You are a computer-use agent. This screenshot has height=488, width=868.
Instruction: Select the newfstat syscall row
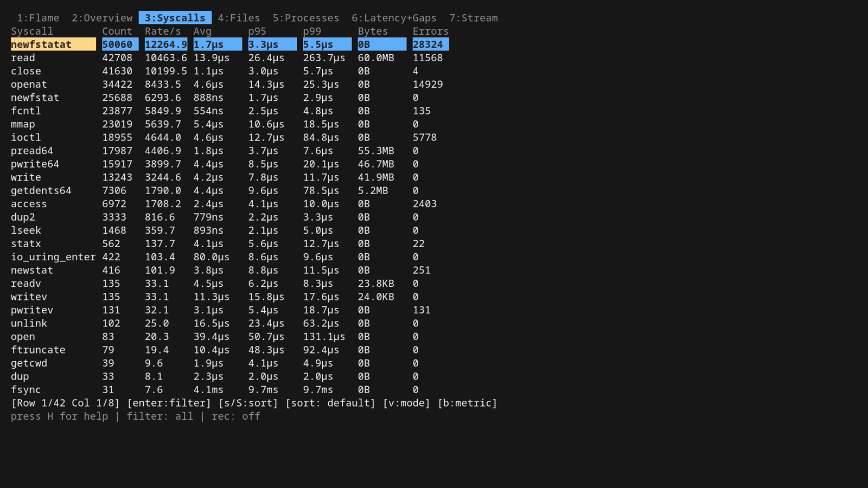click(x=230, y=98)
